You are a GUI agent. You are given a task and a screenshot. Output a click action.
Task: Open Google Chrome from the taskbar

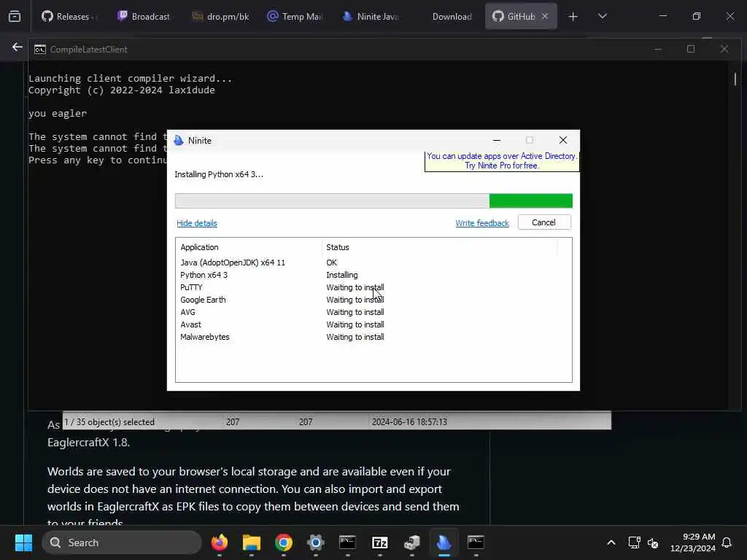[284, 542]
